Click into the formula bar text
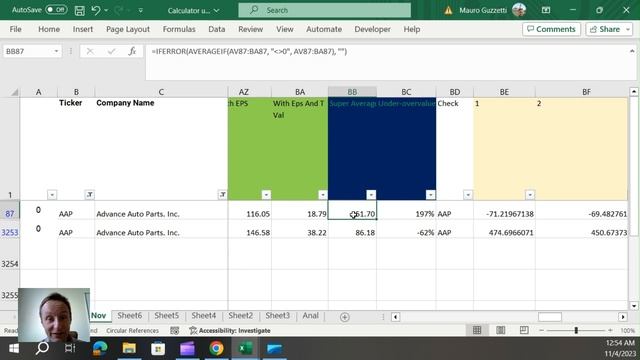This screenshot has width=640, height=360. point(249,51)
